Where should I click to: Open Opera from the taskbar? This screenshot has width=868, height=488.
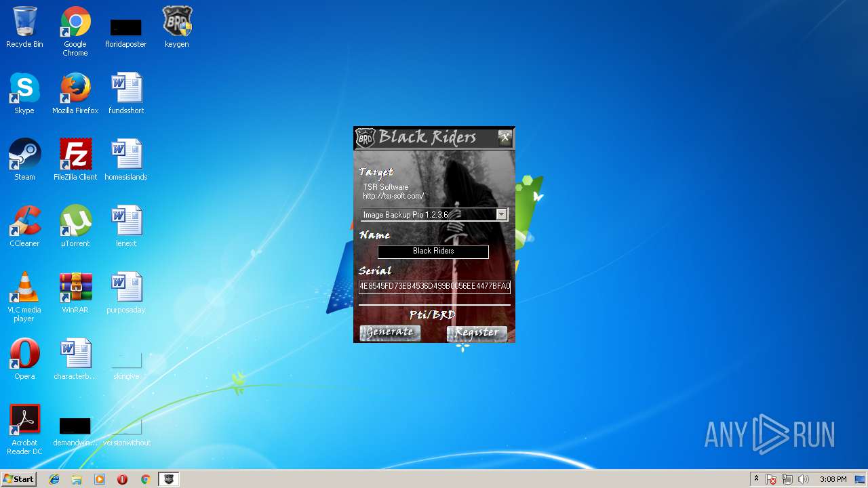point(122,479)
